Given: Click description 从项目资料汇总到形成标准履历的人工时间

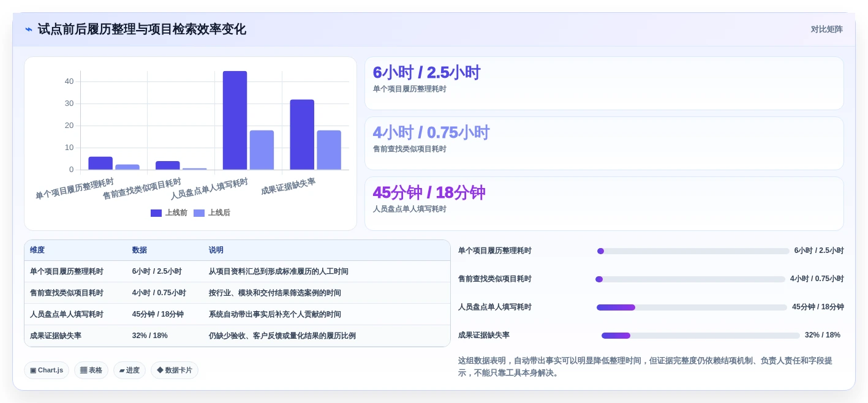Looking at the screenshot, I should pos(279,271).
